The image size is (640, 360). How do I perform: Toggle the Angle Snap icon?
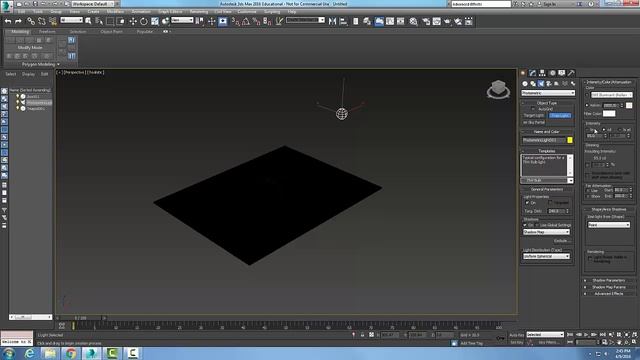pos(246,21)
